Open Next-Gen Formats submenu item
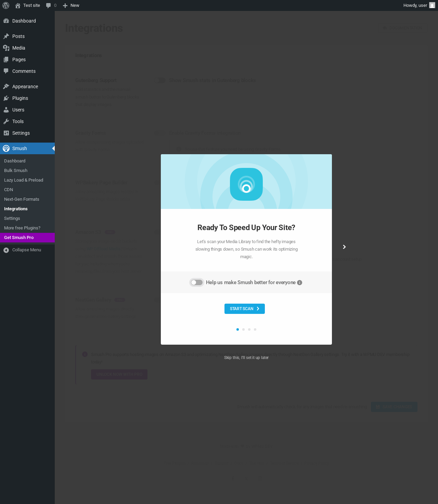Screen dimensions: 438x504 pyautogui.click(x=27, y=199)
